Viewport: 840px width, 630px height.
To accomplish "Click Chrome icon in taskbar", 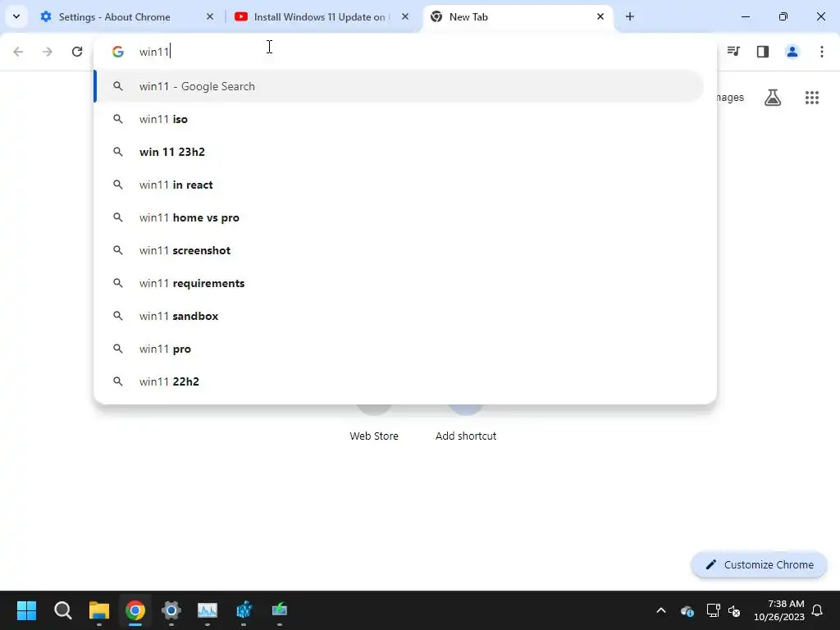I will pos(135,610).
